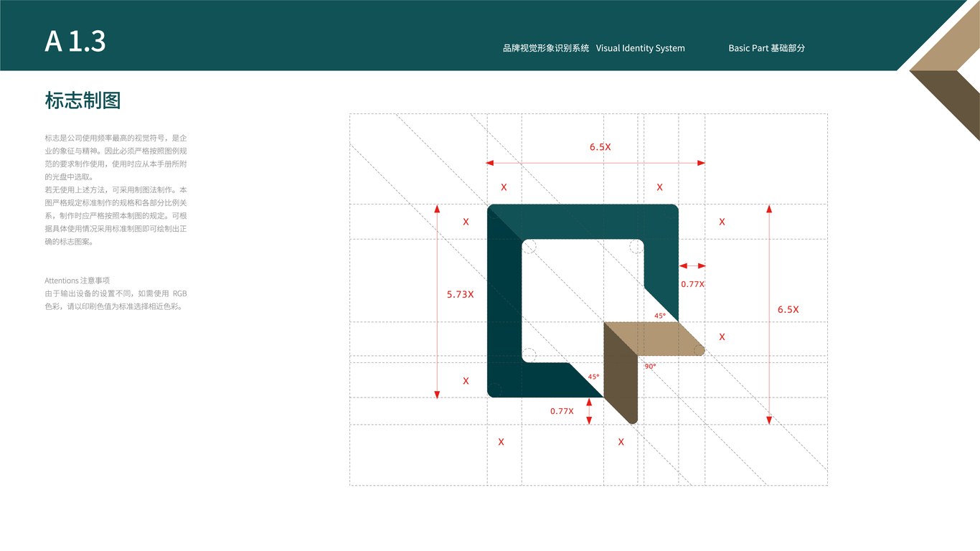Screen dimensions: 980x551
Task: Click the "45°" label near the tan shape
Action: pyautogui.click(x=660, y=316)
